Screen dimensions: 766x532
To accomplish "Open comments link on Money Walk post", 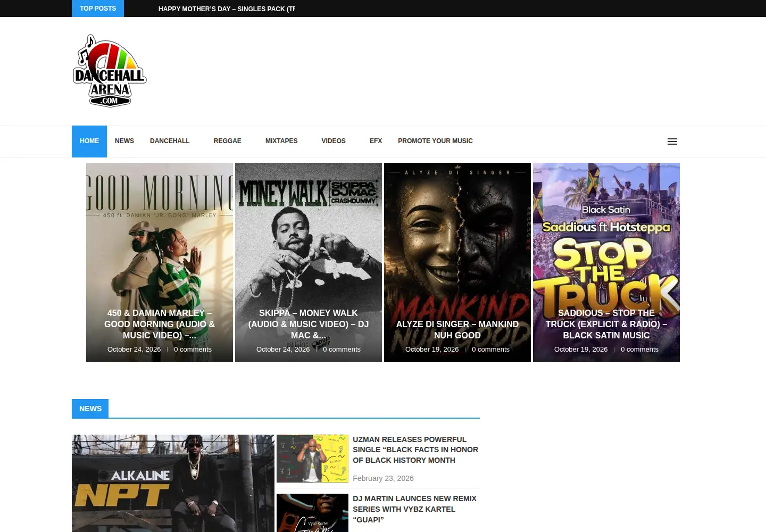I will tap(342, 350).
